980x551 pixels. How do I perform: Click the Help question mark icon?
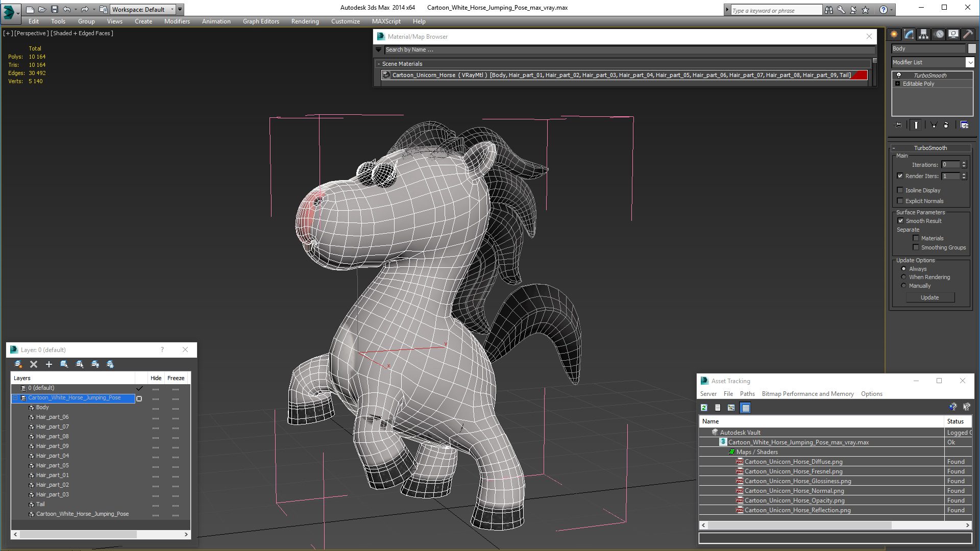coord(884,10)
